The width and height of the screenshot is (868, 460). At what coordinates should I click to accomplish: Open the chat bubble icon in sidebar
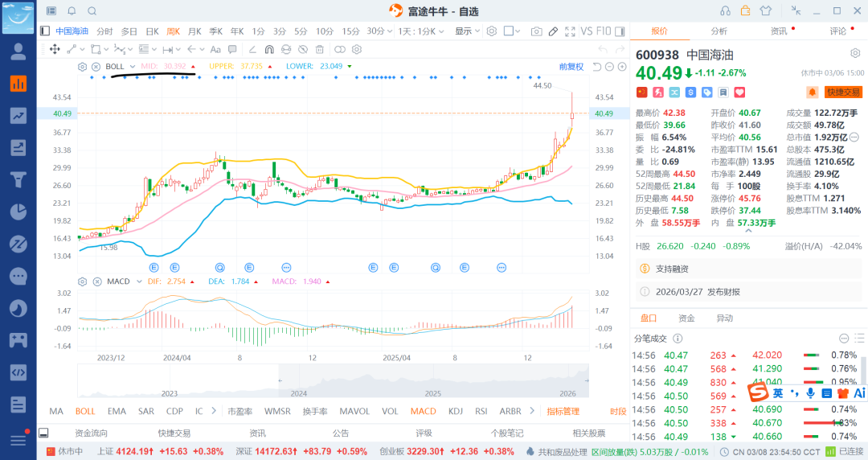18,276
